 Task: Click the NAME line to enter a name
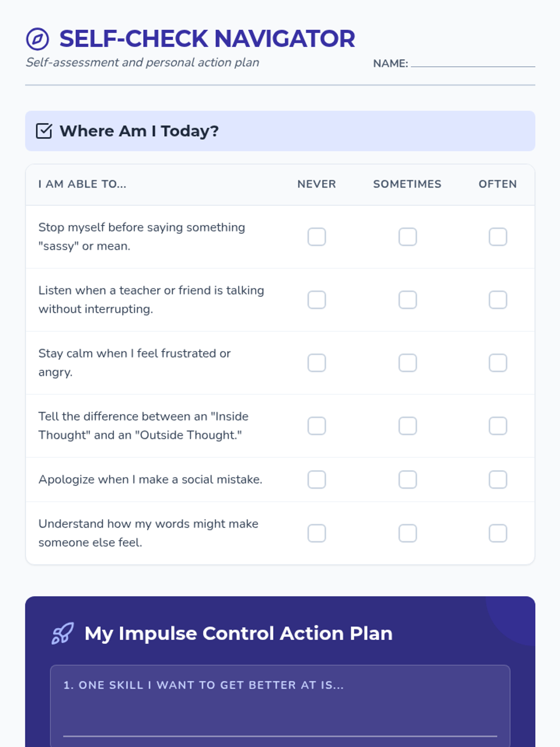pos(472,63)
